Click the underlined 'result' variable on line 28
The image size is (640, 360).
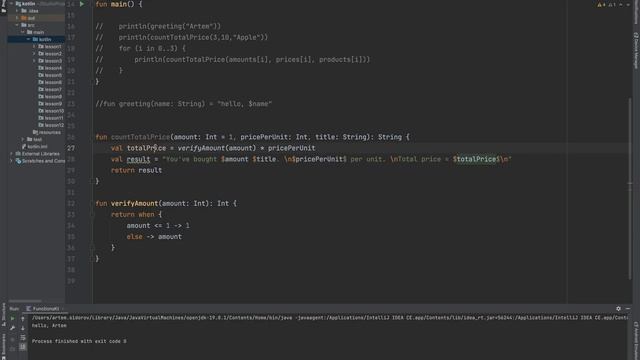click(x=138, y=159)
